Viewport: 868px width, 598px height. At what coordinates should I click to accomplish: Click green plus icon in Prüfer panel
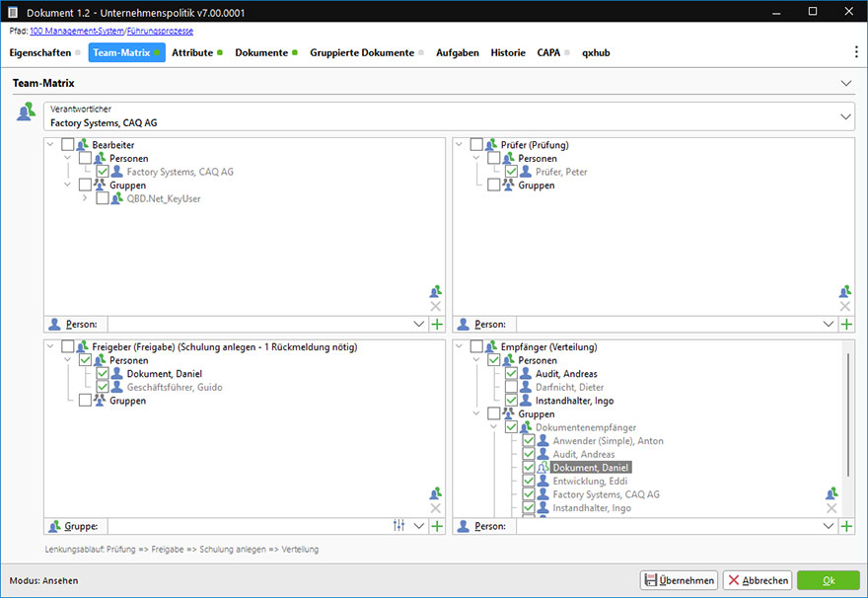pyautogui.click(x=845, y=324)
